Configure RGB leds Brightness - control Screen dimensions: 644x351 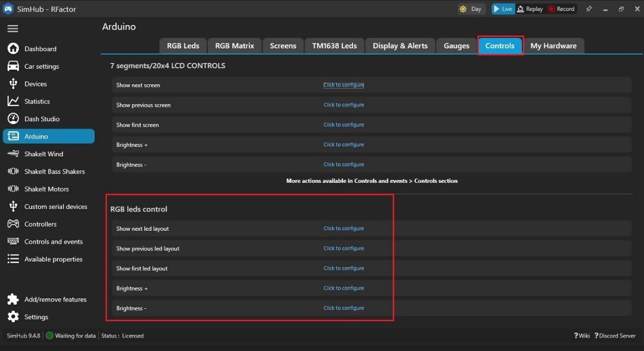(344, 308)
